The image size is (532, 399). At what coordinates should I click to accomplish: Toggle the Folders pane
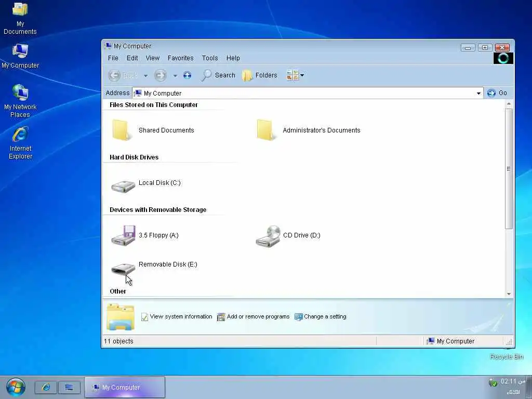point(260,75)
